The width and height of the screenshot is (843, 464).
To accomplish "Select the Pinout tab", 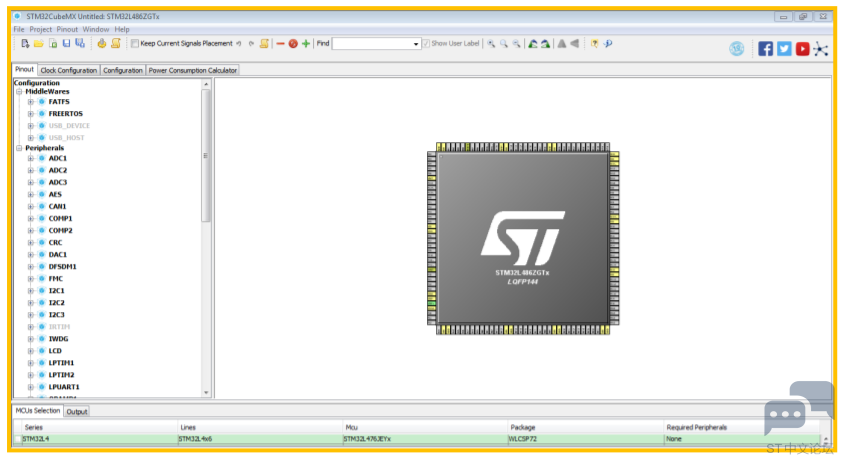I will (x=24, y=69).
